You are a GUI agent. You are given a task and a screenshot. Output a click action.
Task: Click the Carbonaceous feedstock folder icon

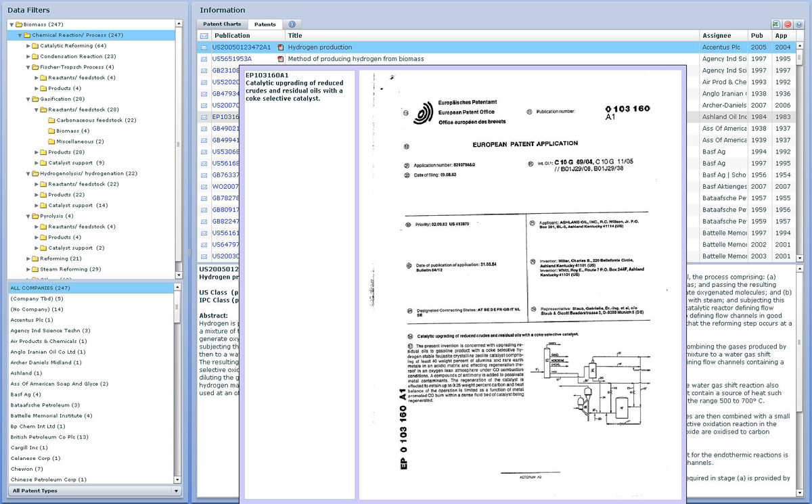(x=53, y=119)
